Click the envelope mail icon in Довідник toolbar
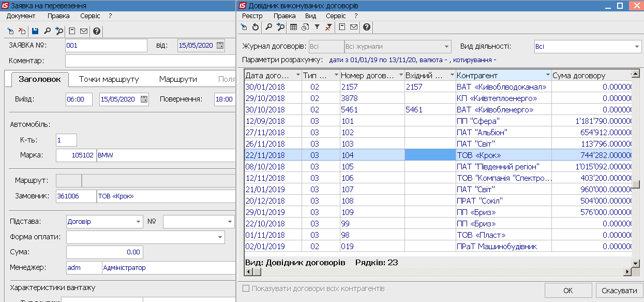Screen dimensions: 644x302 [x=354, y=27]
